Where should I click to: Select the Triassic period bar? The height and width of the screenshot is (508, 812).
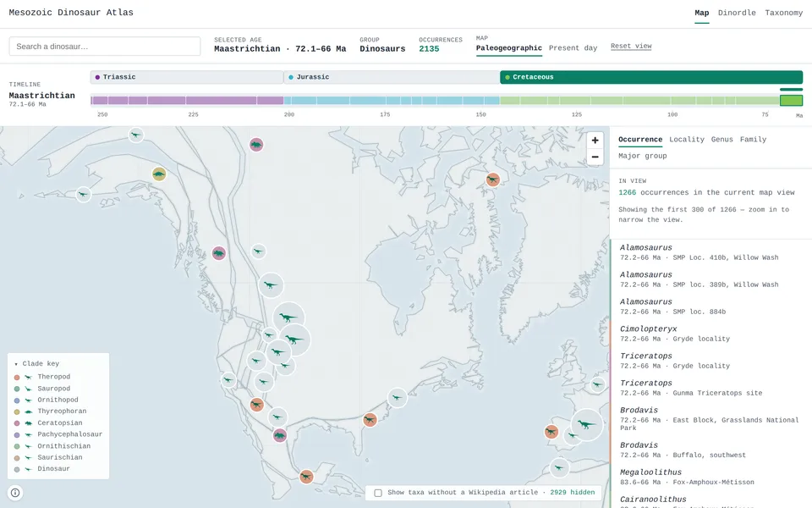click(186, 77)
